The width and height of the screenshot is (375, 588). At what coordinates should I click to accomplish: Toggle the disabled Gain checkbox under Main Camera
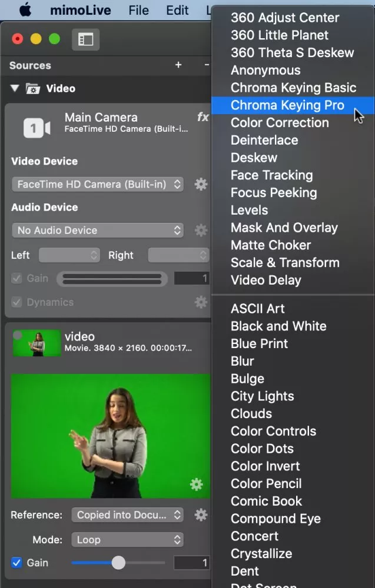16,278
